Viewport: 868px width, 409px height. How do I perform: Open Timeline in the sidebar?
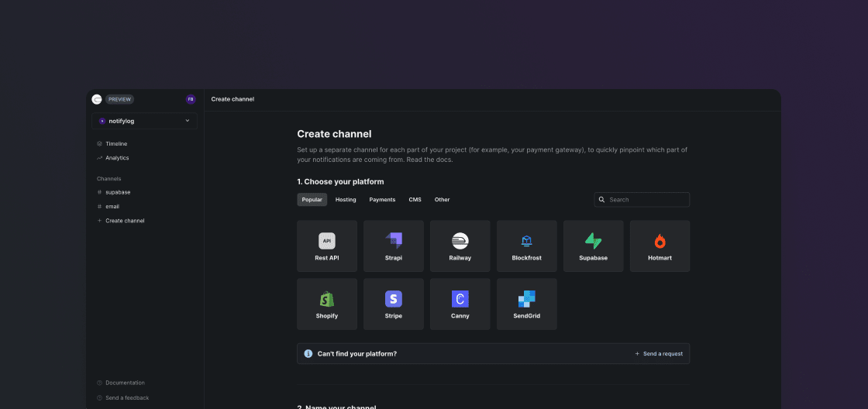pos(116,144)
